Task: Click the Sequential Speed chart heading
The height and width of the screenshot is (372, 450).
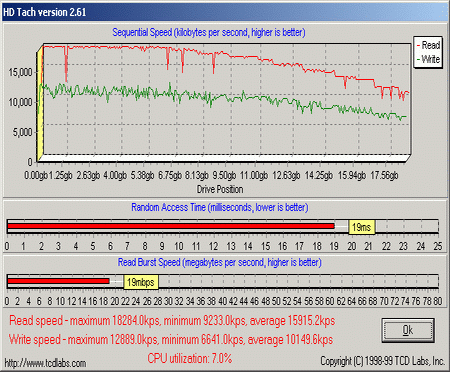Action: [209, 32]
